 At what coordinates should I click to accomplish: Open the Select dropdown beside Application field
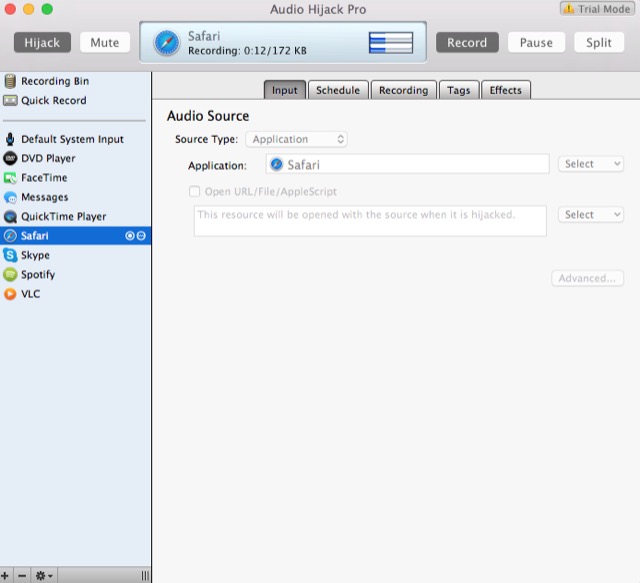point(590,164)
